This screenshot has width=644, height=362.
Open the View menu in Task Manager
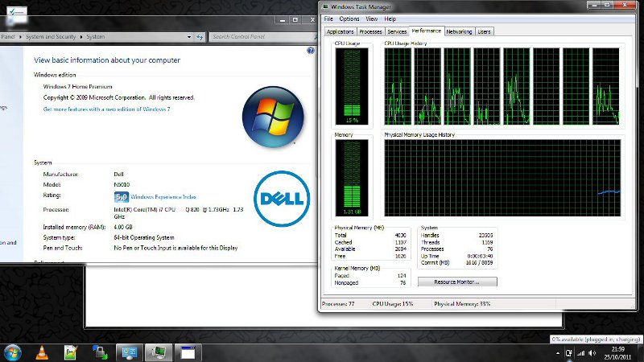point(371,19)
